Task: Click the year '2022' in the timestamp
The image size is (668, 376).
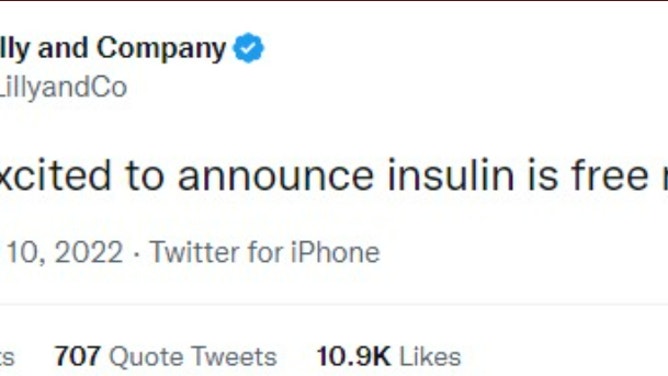Action: pos(89,252)
